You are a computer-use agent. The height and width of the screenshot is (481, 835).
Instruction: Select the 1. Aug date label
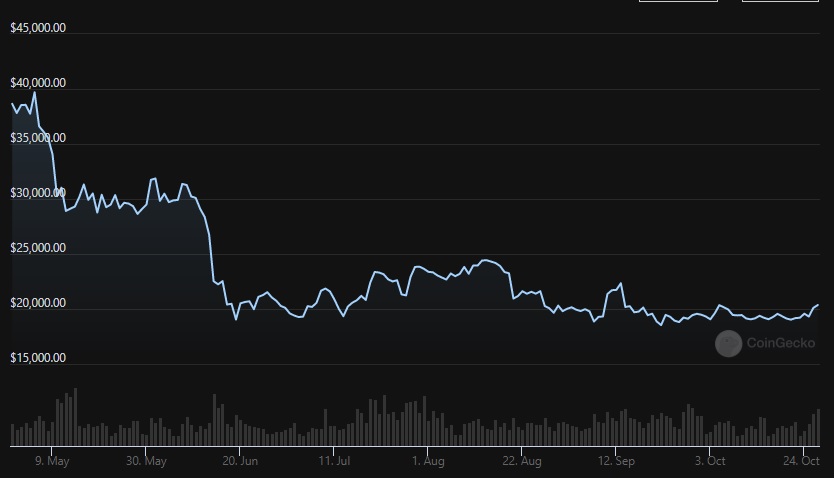click(x=428, y=461)
